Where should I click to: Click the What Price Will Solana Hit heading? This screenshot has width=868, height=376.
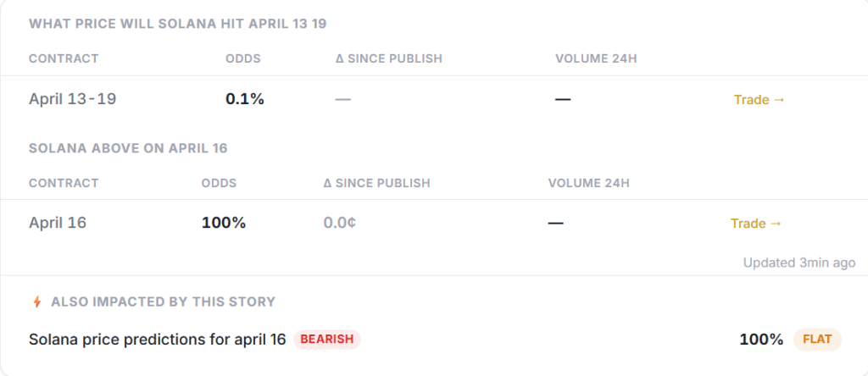178,24
